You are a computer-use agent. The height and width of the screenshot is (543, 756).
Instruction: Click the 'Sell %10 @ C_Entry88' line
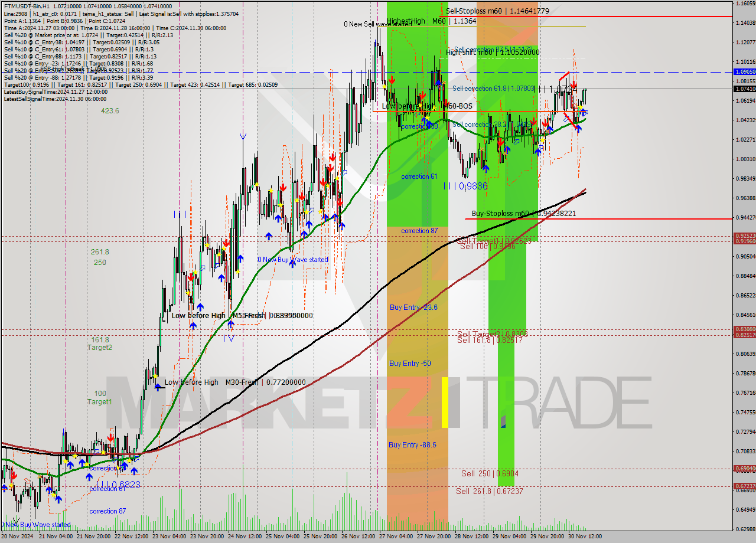pos(80,56)
